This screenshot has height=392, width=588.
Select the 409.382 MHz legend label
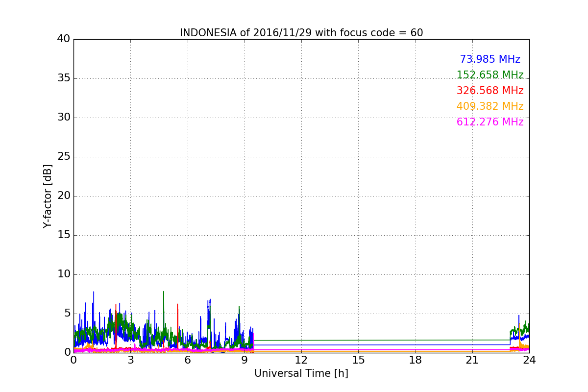[x=490, y=106]
